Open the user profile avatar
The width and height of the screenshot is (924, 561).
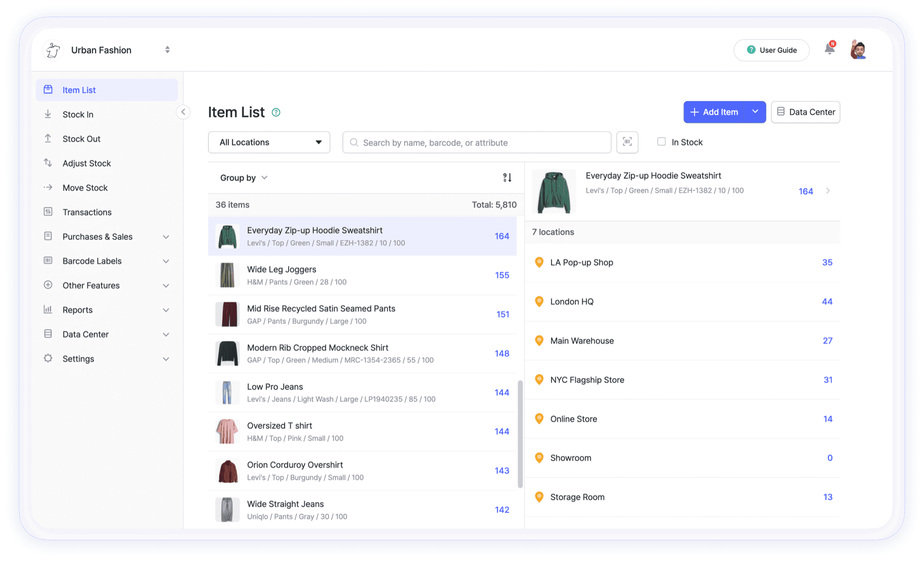(x=858, y=50)
